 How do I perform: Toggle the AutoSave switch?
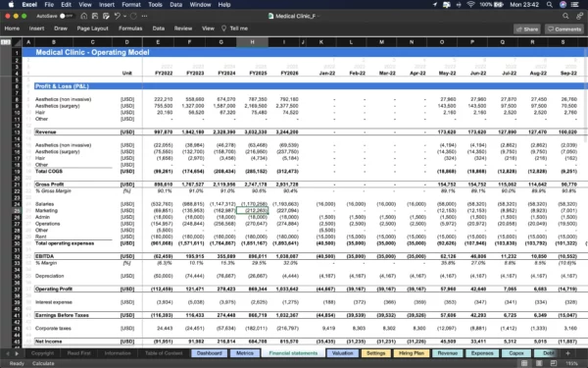coord(67,16)
